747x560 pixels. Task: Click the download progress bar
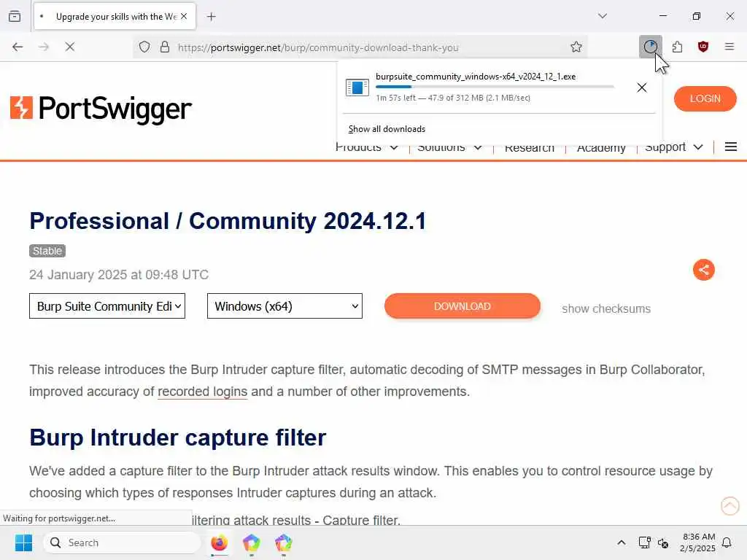(x=495, y=87)
